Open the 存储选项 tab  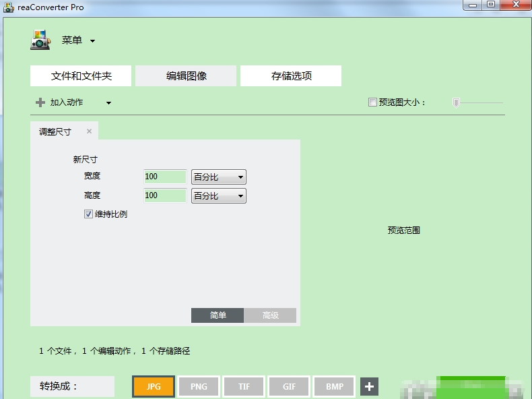291,76
